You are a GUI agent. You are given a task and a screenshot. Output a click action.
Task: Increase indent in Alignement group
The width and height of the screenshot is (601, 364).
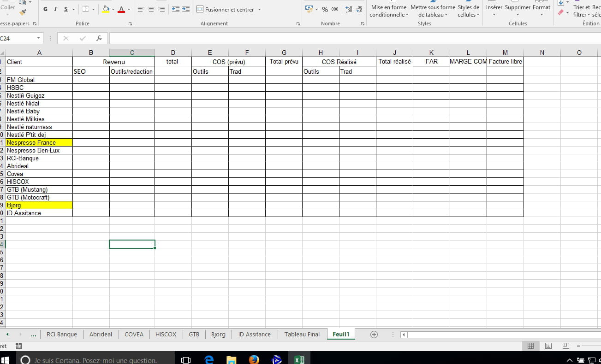[185, 9]
